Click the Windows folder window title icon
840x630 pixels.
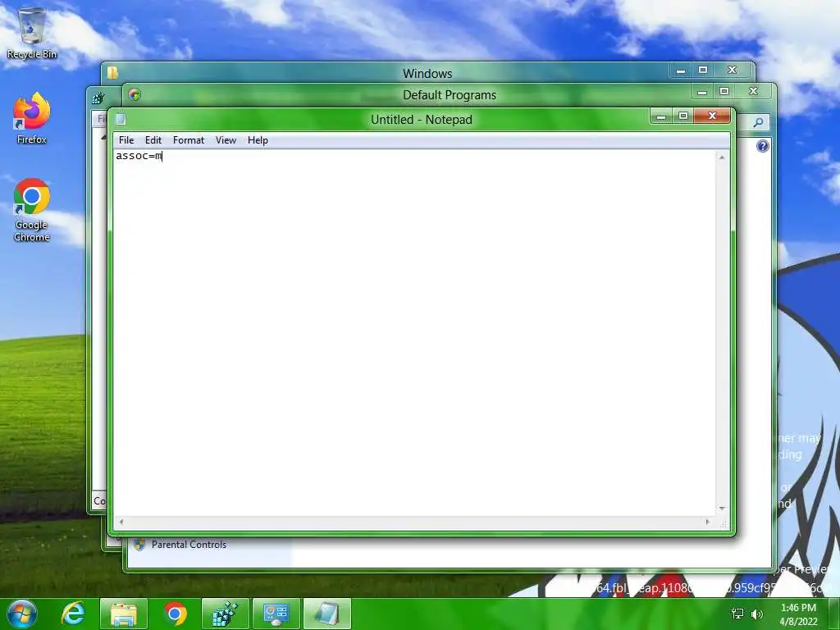[x=112, y=72]
